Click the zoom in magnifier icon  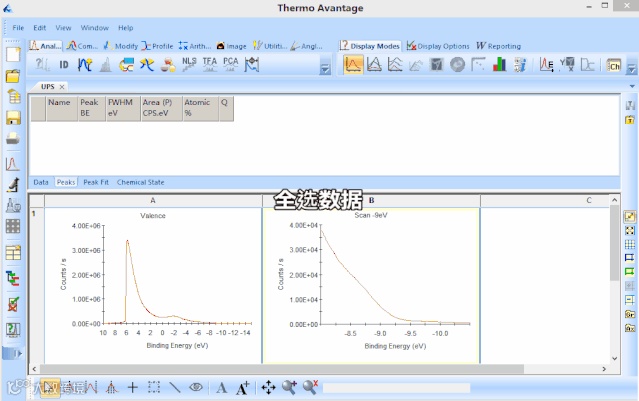point(289,387)
